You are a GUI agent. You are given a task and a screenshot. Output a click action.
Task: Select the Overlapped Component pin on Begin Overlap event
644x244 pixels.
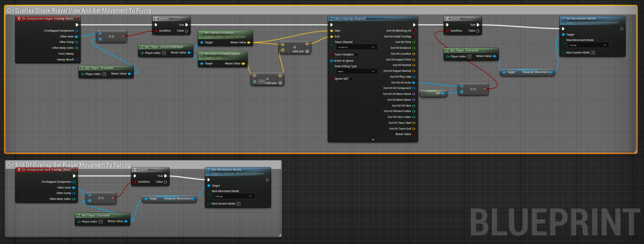(x=76, y=31)
